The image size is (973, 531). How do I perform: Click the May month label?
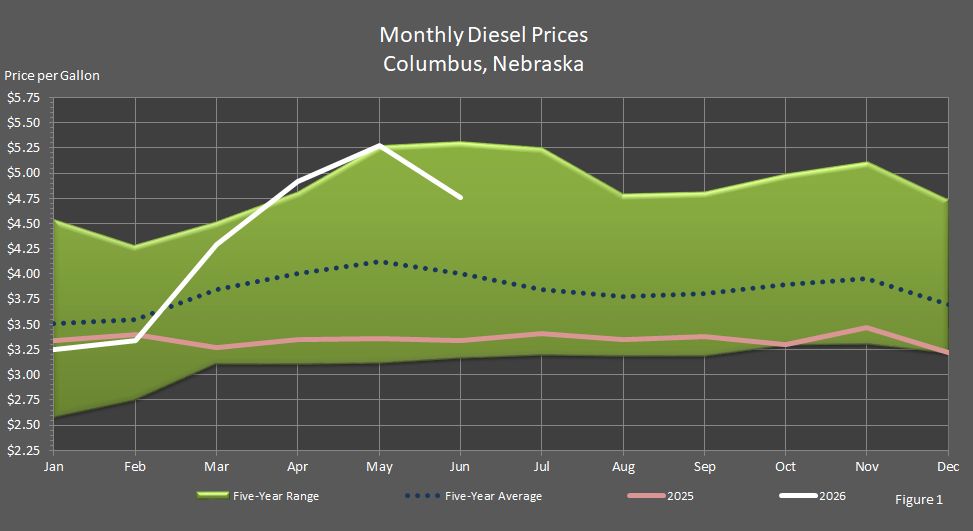[379, 467]
